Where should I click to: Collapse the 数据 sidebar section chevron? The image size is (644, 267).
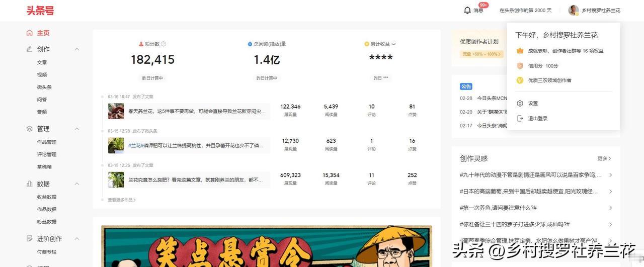pyautogui.click(x=77, y=184)
